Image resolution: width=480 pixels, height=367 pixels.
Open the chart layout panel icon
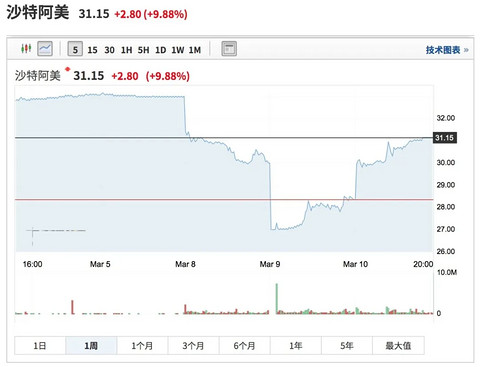click(x=229, y=49)
